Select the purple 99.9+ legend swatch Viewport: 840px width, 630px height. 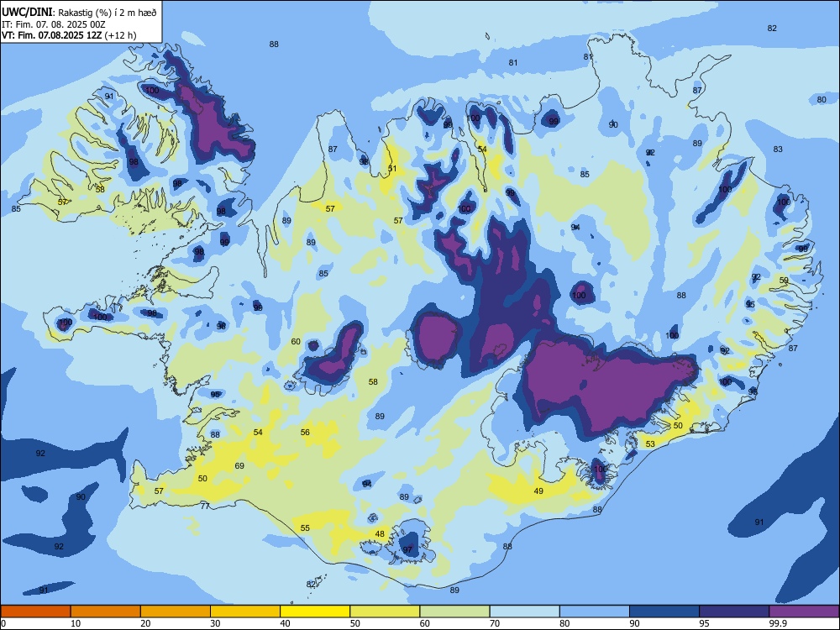coord(804,612)
